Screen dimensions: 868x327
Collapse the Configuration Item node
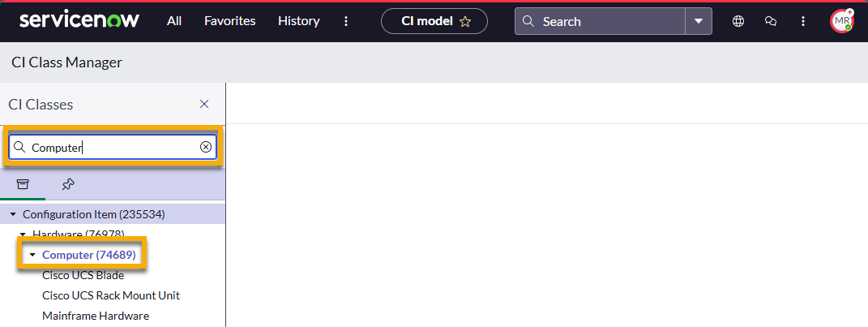[13, 214]
